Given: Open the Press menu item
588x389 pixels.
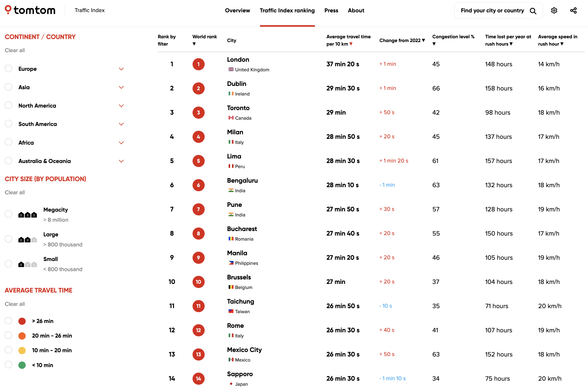Looking at the screenshot, I should 331,11.
